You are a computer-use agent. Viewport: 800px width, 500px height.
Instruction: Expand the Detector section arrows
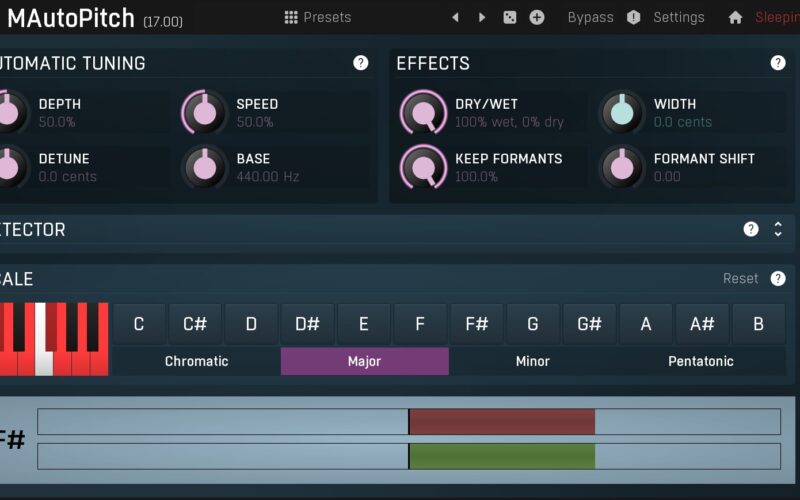pos(778,229)
